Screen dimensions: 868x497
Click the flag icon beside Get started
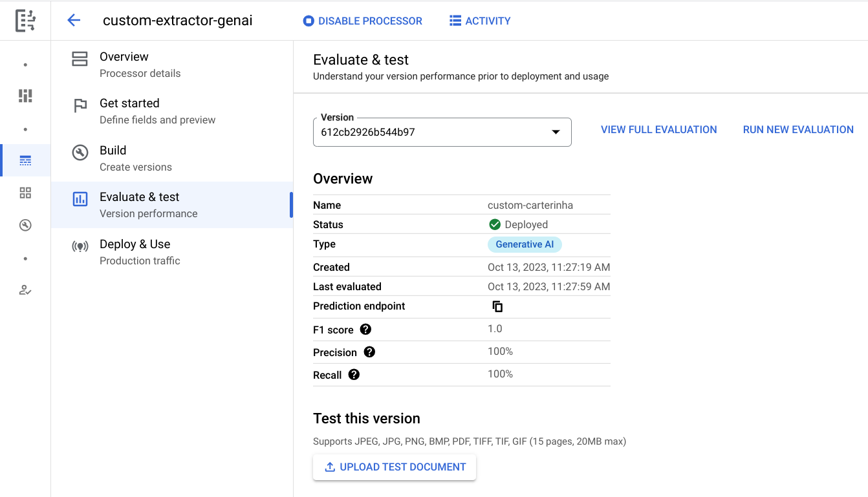pos(80,105)
